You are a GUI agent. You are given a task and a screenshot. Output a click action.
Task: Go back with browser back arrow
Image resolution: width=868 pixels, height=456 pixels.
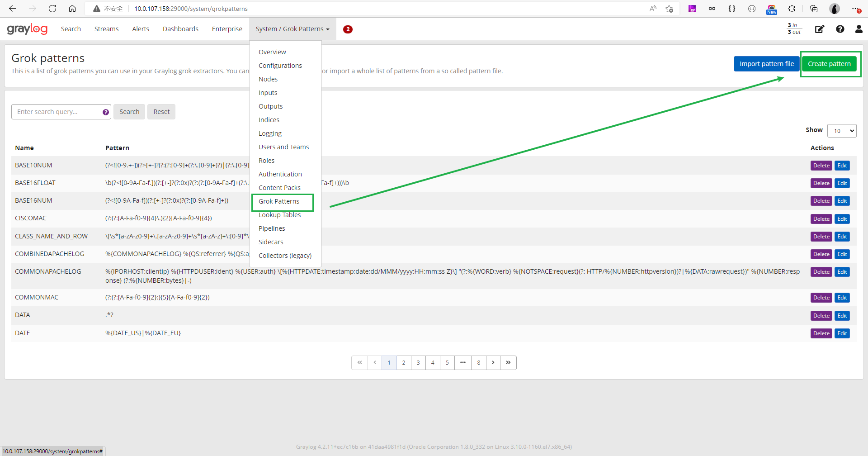pos(13,9)
